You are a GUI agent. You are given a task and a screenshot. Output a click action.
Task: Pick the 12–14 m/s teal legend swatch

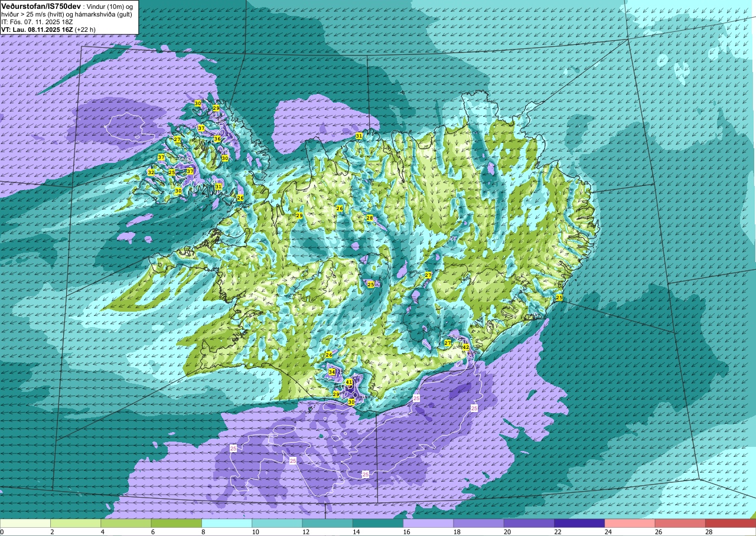(327, 523)
